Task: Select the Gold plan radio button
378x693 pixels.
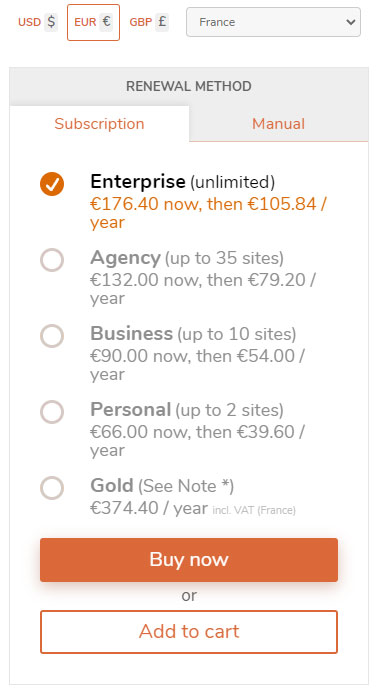Action: click(x=52, y=488)
